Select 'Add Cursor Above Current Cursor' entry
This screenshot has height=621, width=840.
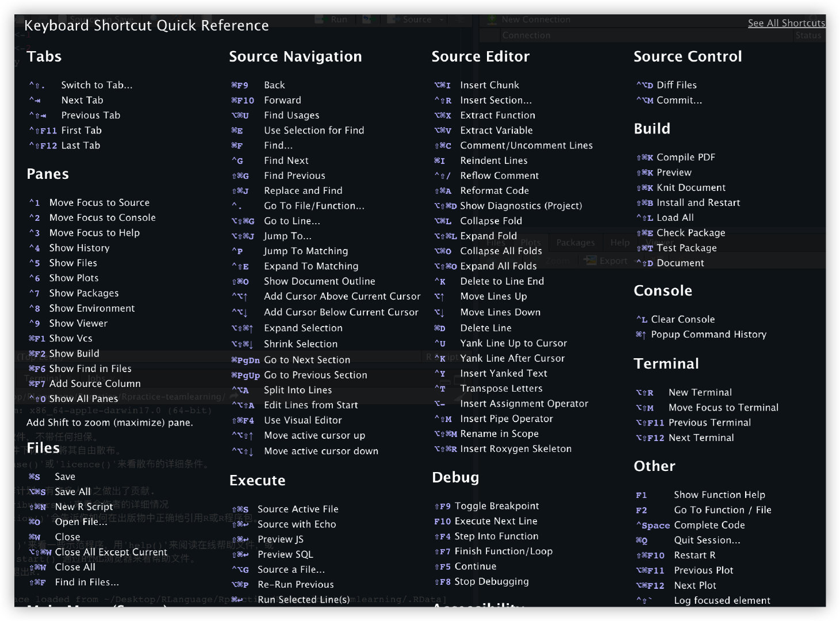[325, 297]
